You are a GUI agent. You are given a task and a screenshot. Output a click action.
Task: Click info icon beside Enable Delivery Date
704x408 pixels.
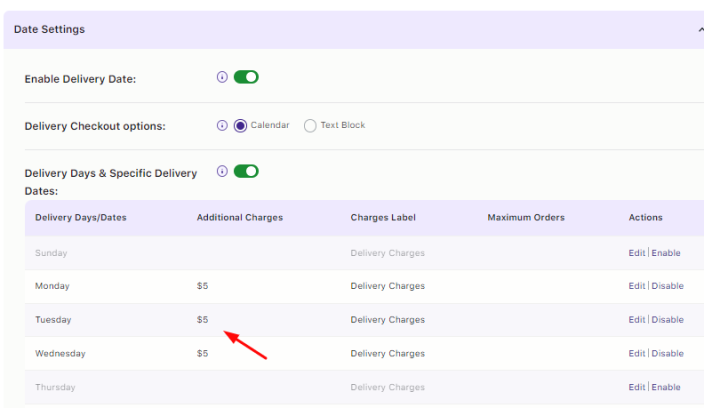click(222, 77)
